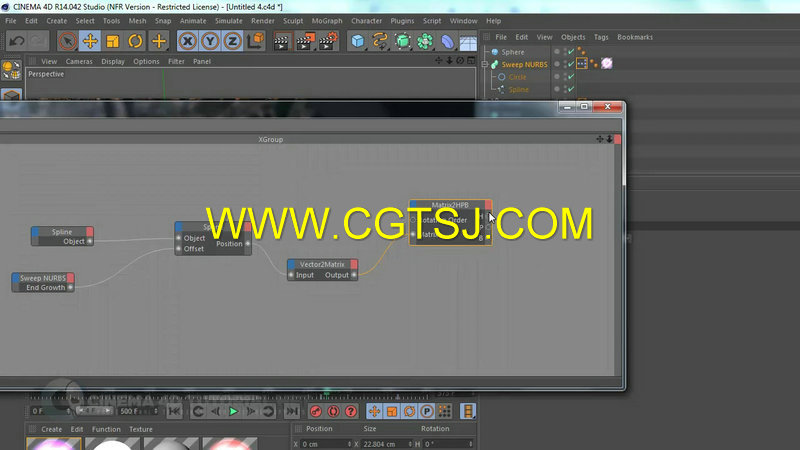Select the Live Selection tool
The image size is (800, 450).
[x=67, y=41]
